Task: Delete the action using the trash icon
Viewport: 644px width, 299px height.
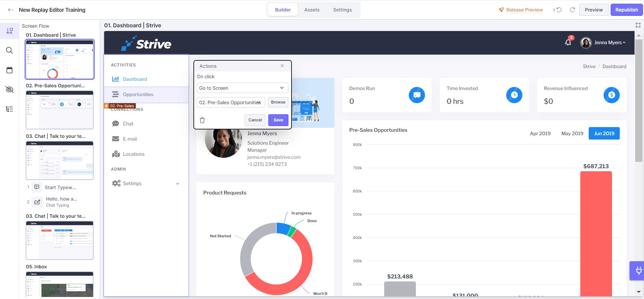Action: [x=202, y=120]
